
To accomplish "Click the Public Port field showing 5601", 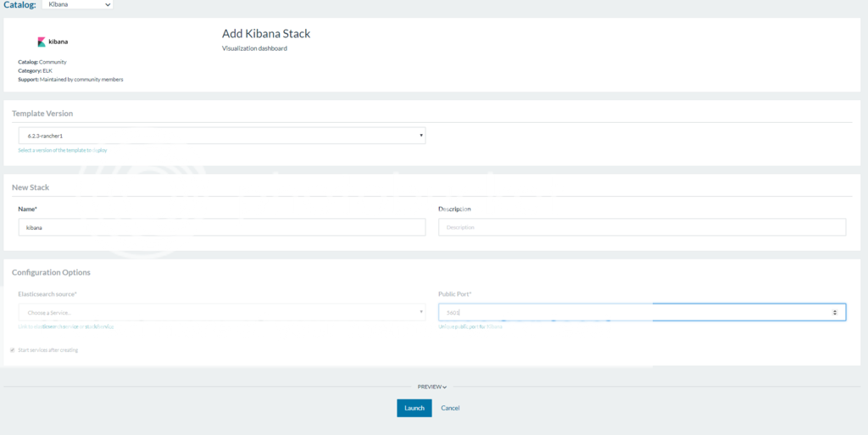I will 643,312.
